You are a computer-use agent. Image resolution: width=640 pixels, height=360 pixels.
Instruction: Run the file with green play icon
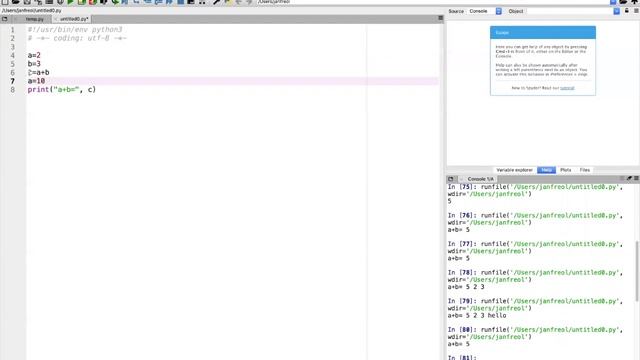click(70, 2)
